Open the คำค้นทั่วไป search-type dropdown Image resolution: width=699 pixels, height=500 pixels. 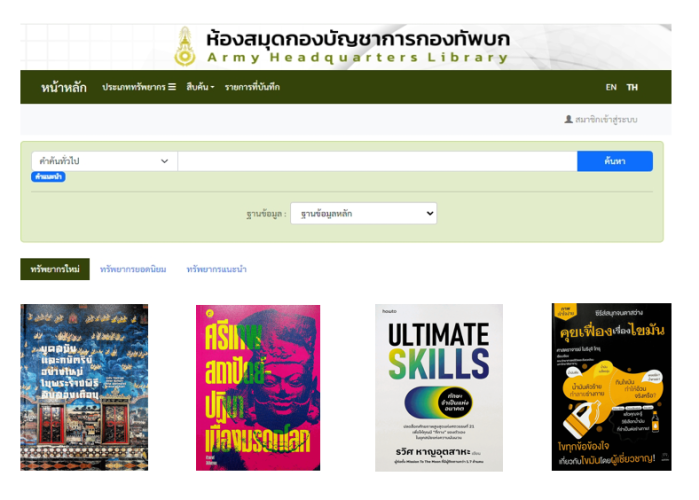(104, 161)
